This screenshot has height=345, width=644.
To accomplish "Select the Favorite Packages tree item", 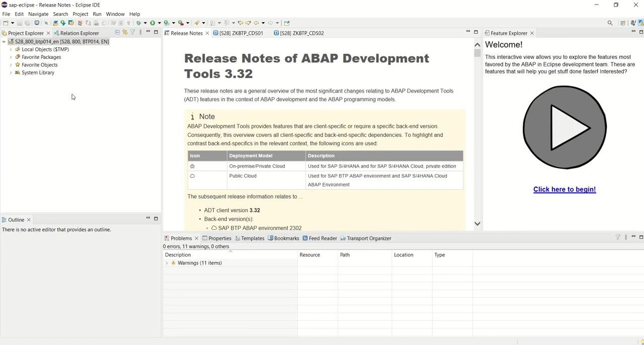I will click(41, 57).
